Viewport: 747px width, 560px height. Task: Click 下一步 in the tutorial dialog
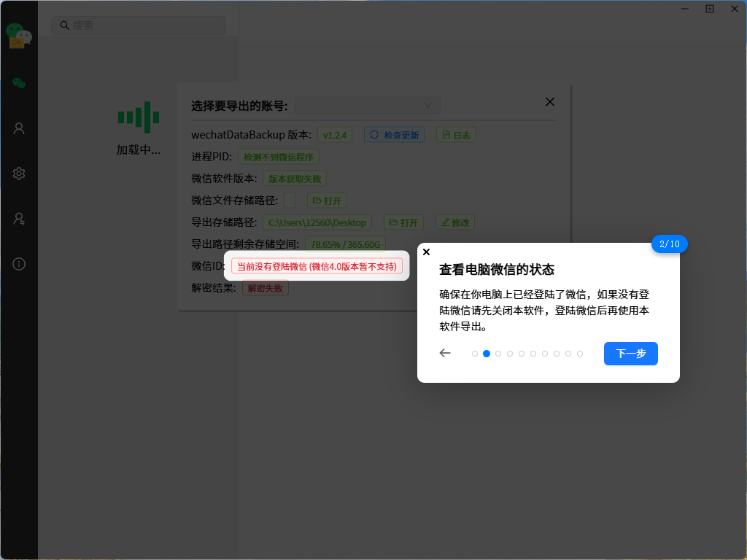tap(630, 353)
